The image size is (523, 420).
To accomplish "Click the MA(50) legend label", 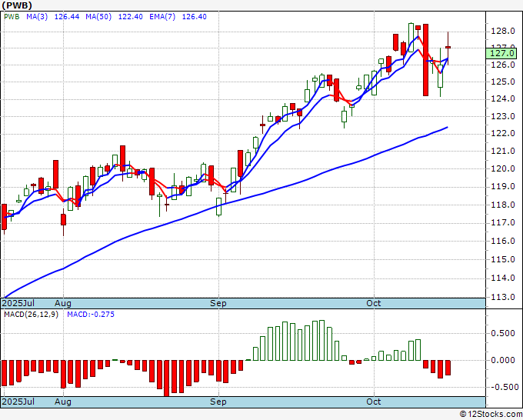I will coord(98,17).
